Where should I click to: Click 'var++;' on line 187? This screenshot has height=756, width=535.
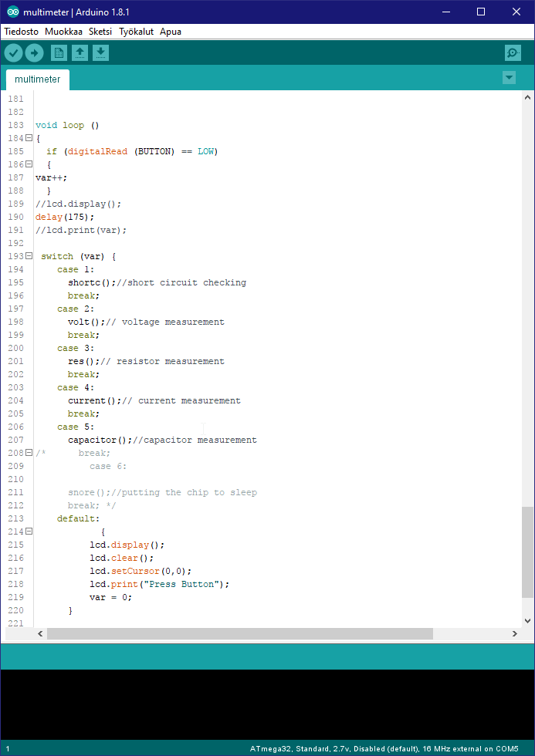[51, 177]
